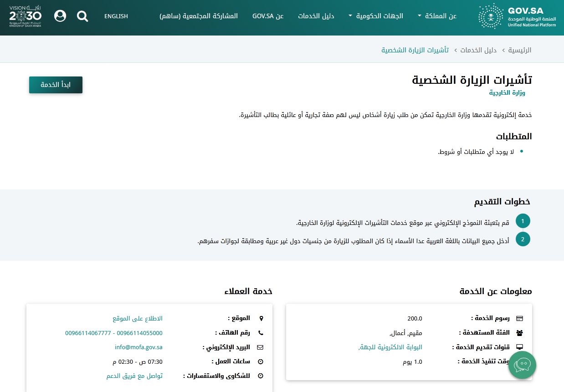Click the service fee card icon beside رسوم الخدمة

[520, 318]
